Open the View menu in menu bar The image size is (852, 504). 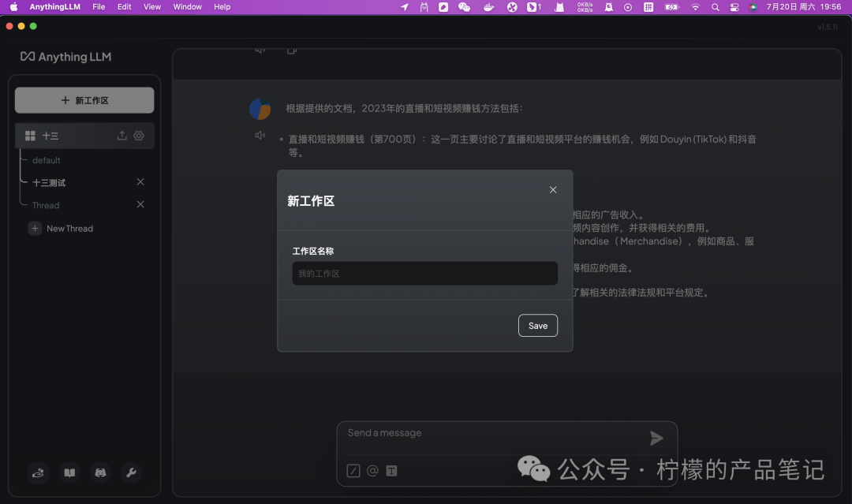click(151, 6)
